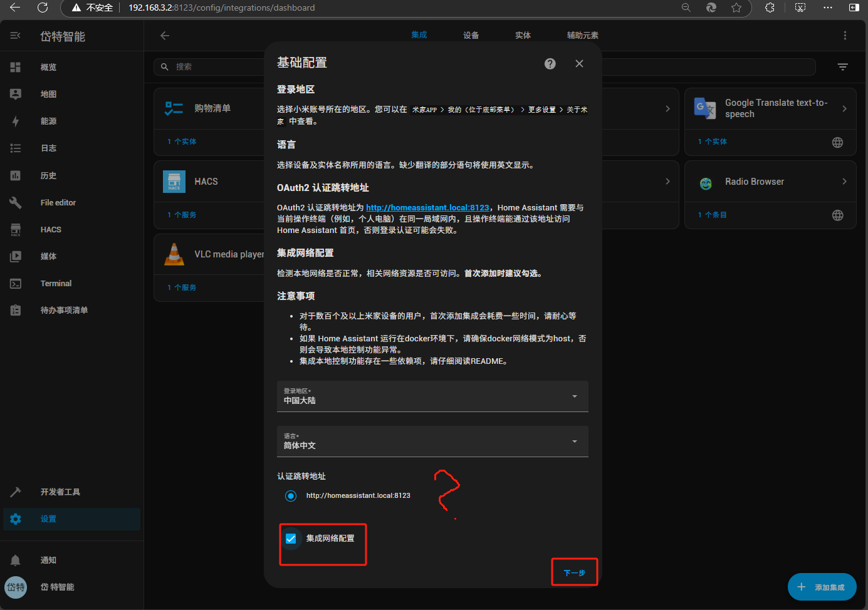Open Terminal from the sidebar

coord(56,284)
